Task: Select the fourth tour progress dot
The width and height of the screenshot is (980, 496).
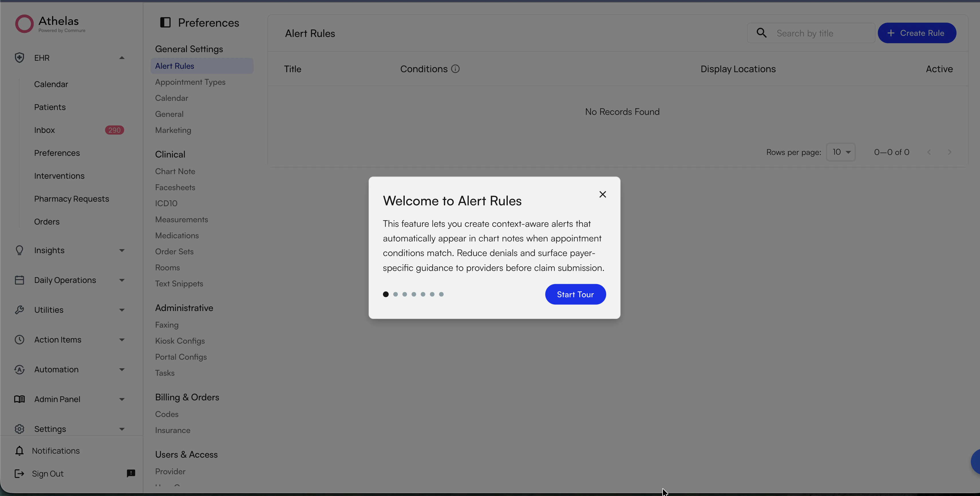Action: pyautogui.click(x=414, y=294)
